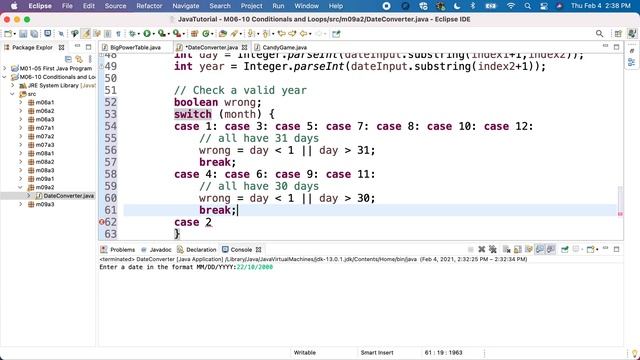
Task: Collapse M06-10 Conditionals and Loops project
Action: [5, 77]
